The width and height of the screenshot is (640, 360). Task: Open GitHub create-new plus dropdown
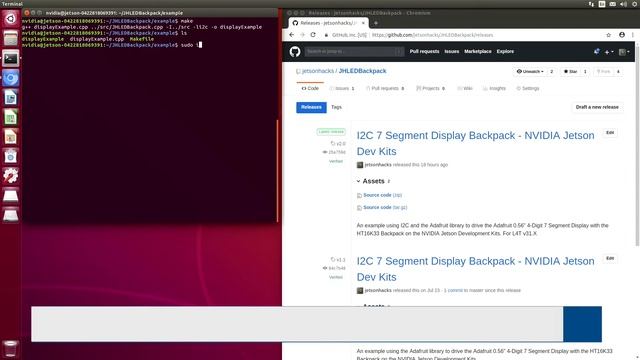click(609, 52)
